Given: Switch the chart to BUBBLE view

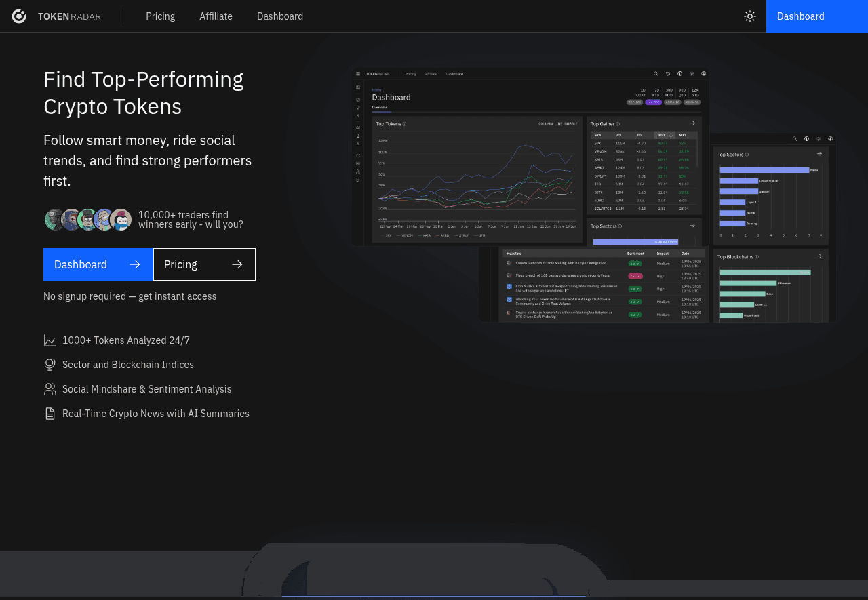Looking at the screenshot, I should (571, 124).
